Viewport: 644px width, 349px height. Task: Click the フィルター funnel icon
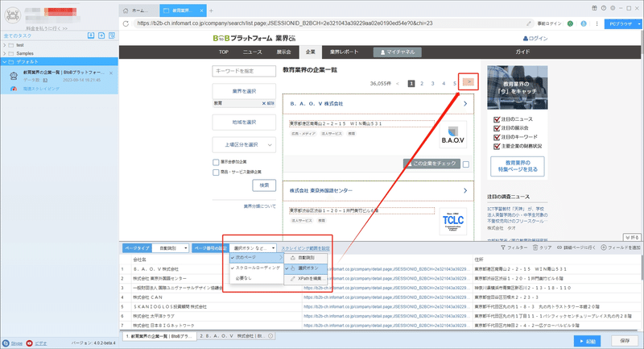503,247
